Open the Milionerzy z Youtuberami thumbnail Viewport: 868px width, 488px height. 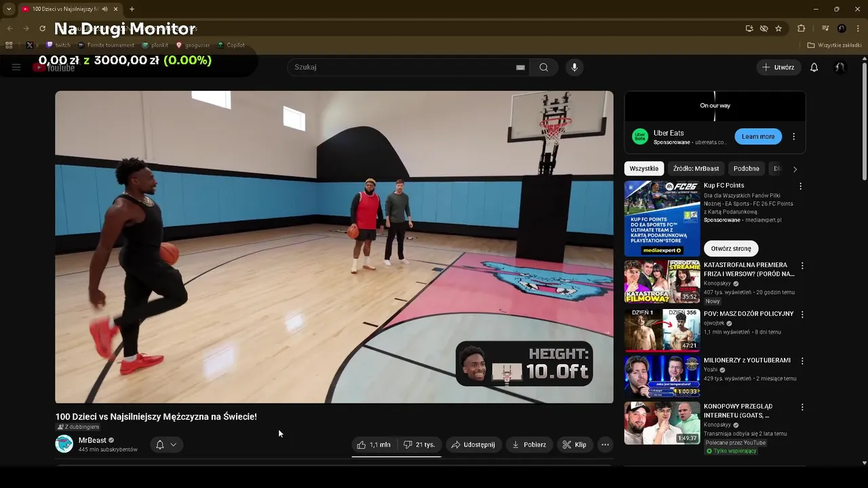(662, 376)
